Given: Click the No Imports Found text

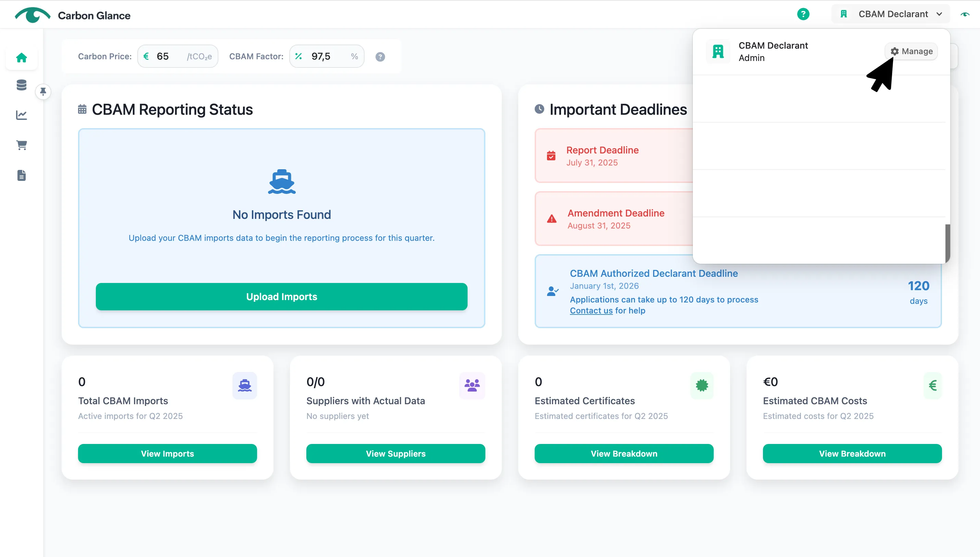Looking at the screenshot, I should click(282, 215).
